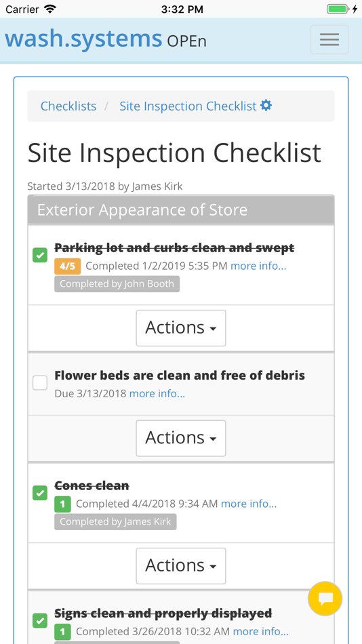Open Actions dropdown under Flower beds item
The image size is (362, 644).
click(x=181, y=438)
